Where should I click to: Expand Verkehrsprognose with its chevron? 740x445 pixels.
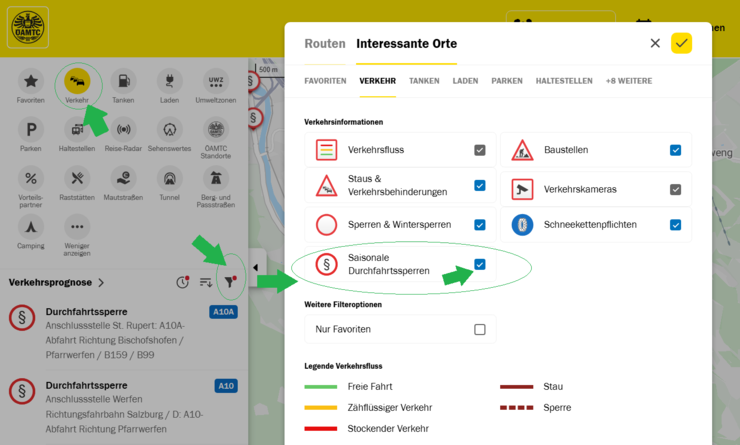[x=101, y=283]
